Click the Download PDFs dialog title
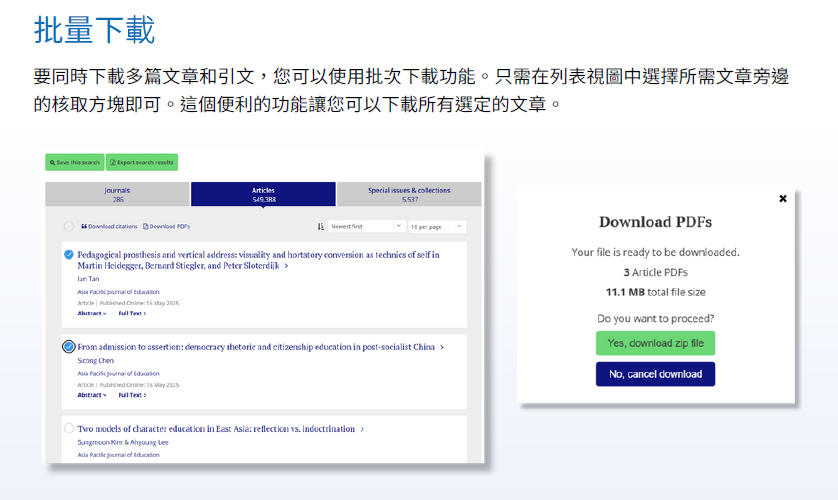838x500 pixels. (x=655, y=222)
